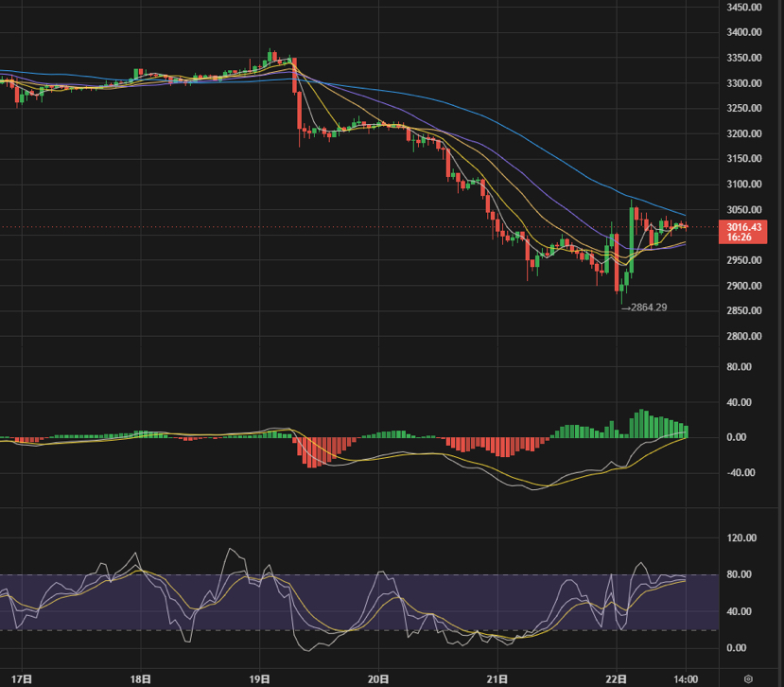Click the 18日 date on time axis

point(141,678)
